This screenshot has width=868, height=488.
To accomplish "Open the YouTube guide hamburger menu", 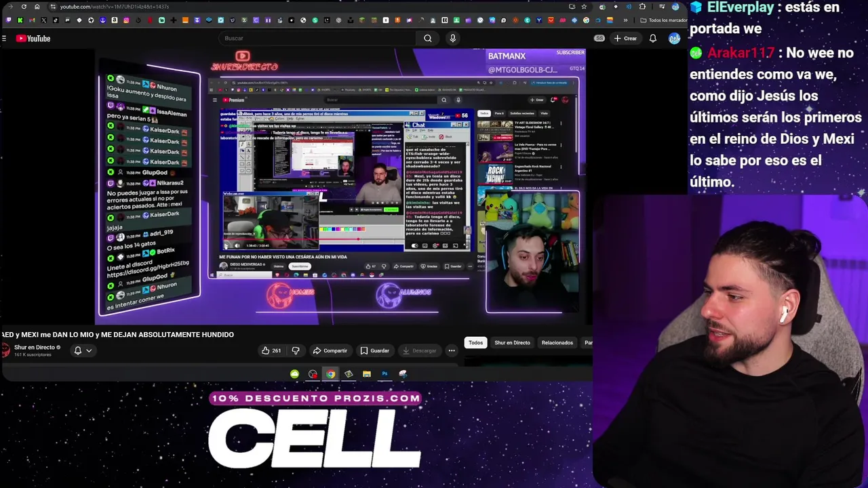I will [x=4, y=39].
